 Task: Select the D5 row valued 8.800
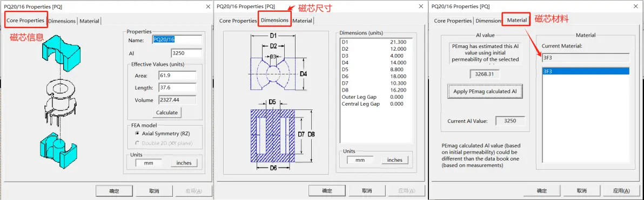point(374,70)
